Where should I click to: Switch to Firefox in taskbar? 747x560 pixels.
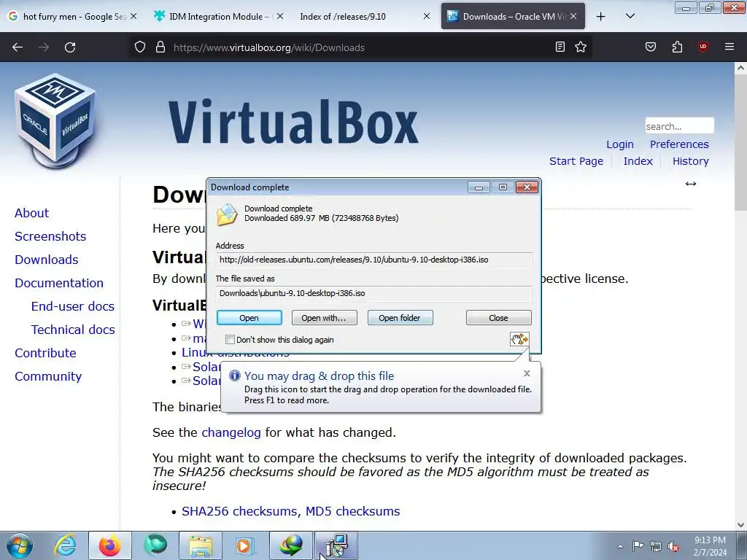[x=110, y=545]
